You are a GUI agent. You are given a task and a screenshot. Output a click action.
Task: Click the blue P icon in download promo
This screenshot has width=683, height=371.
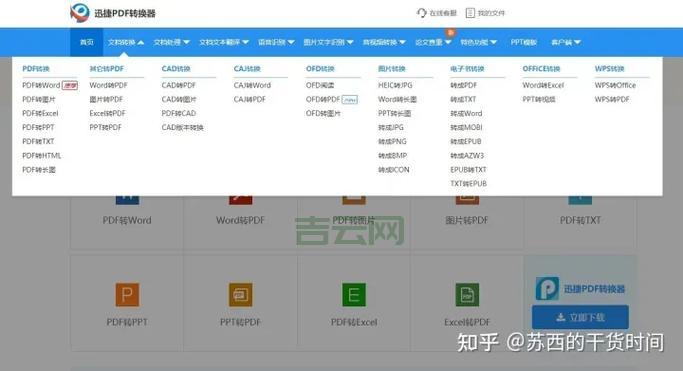coord(547,288)
